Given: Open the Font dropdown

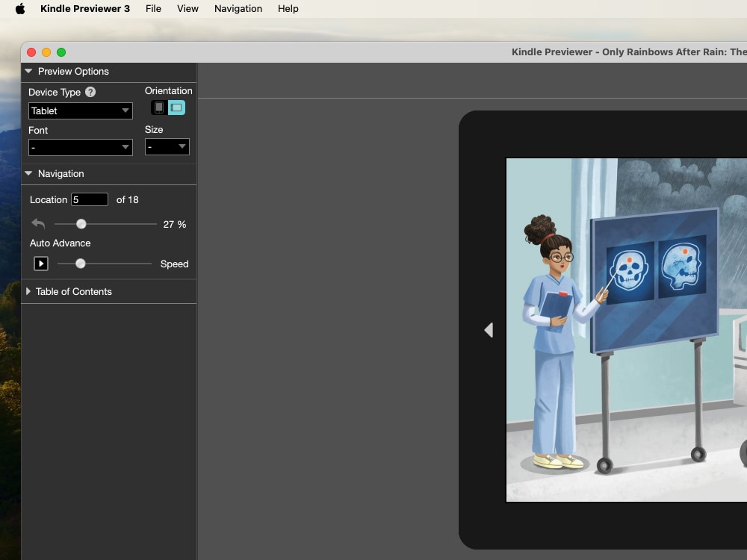Looking at the screenshot, I should pos(81,147).
